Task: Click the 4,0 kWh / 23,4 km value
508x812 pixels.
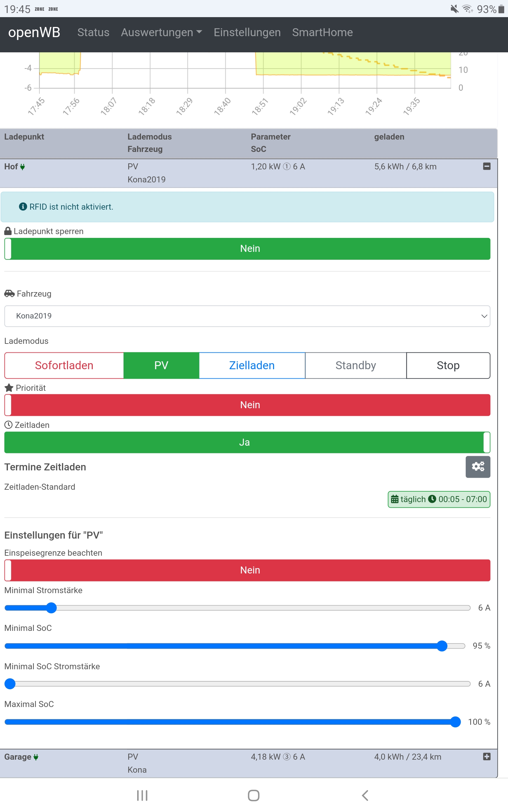Action: [408, 756]
